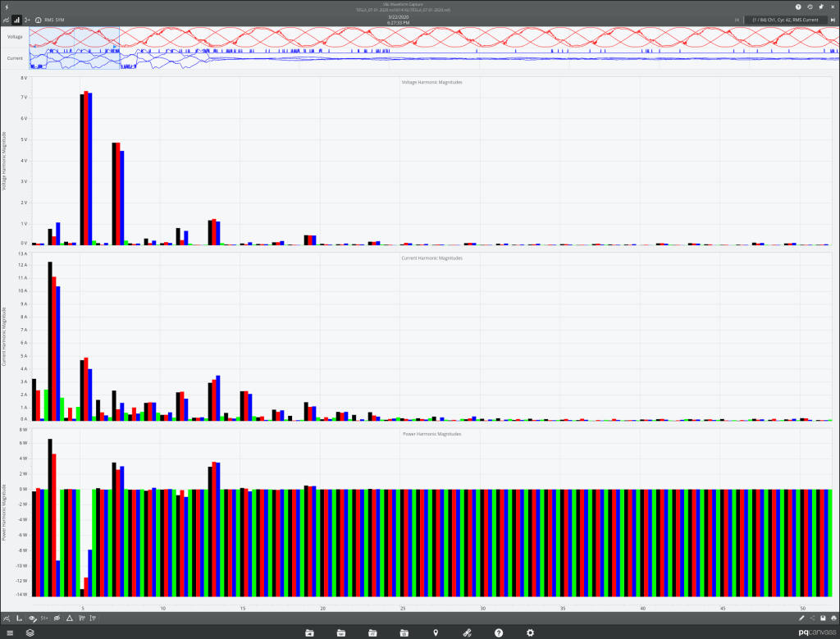
Task: Pin the waveform capture panel
Action: click(x=821, y=7)
